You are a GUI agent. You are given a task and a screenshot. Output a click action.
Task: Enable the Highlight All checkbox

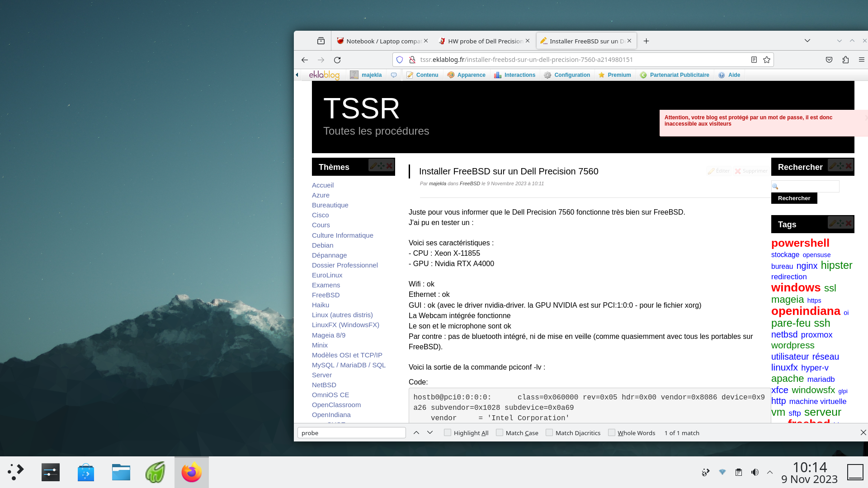pos(448,433)
